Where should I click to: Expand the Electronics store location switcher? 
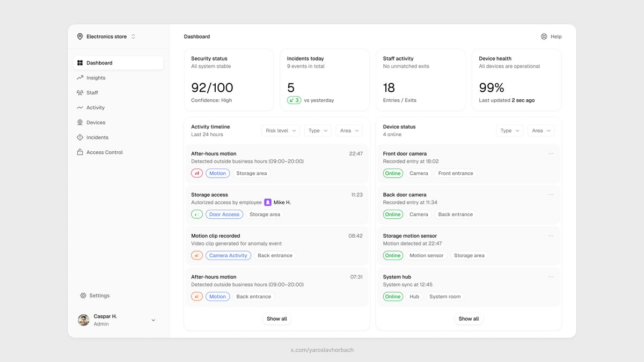point(133,36)
